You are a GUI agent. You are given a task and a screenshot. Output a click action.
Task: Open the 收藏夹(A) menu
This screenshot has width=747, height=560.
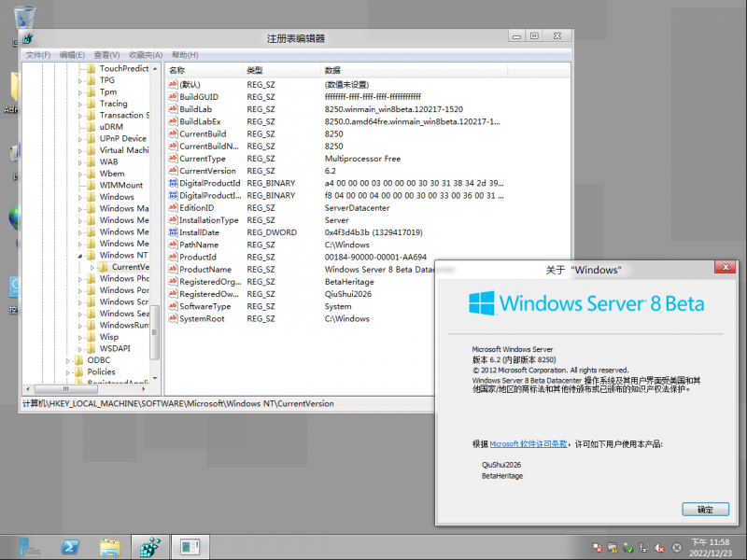pyautogui.click(x=146, y=55)
